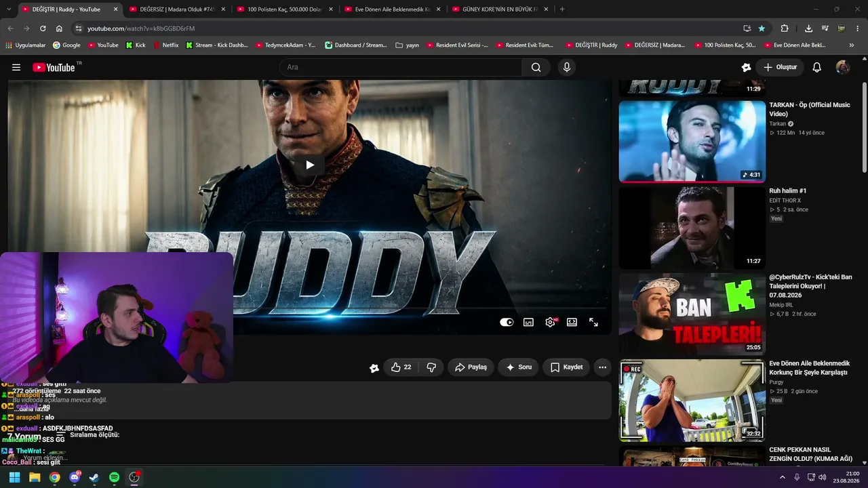Click the channel membership badge beside like button
The height and width of the screenshot is (488, 868).
point(374,367)
